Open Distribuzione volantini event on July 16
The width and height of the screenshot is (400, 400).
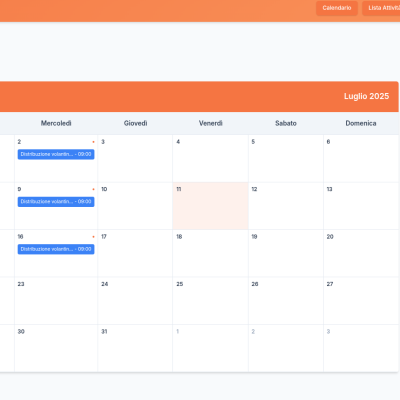pos(56,249)
